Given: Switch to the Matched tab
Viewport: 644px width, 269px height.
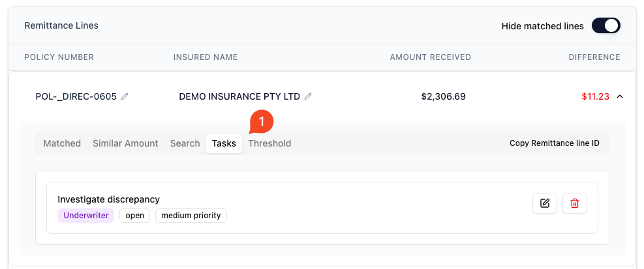Looking at the screenshot, I should point(62,143).
